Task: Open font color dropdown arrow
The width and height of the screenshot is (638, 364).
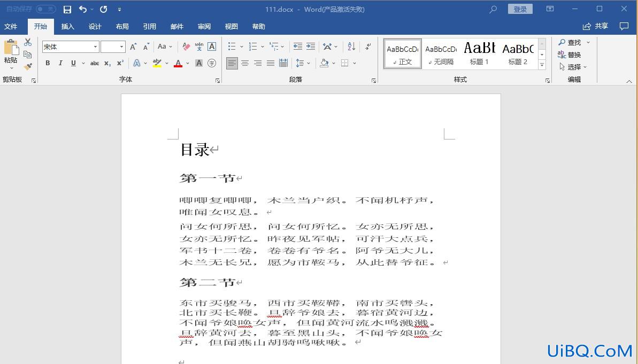Action: click(188, 63)
